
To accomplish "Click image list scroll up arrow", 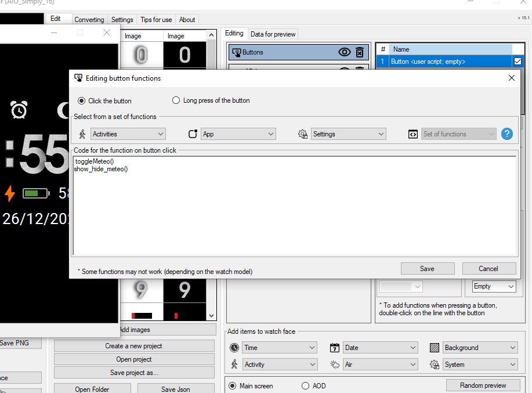I will 211,35.
